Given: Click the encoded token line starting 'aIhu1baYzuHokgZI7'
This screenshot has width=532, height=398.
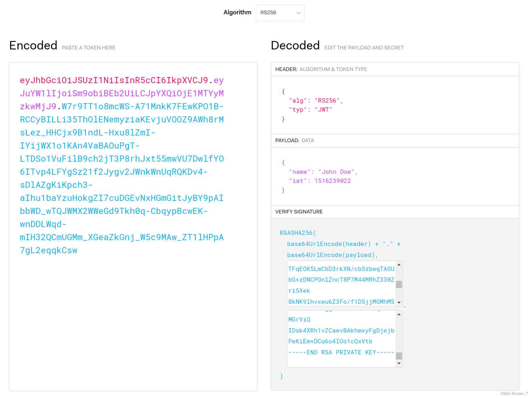Looking at the screenshot, I should pyautogui.click(x=122, y=198).
